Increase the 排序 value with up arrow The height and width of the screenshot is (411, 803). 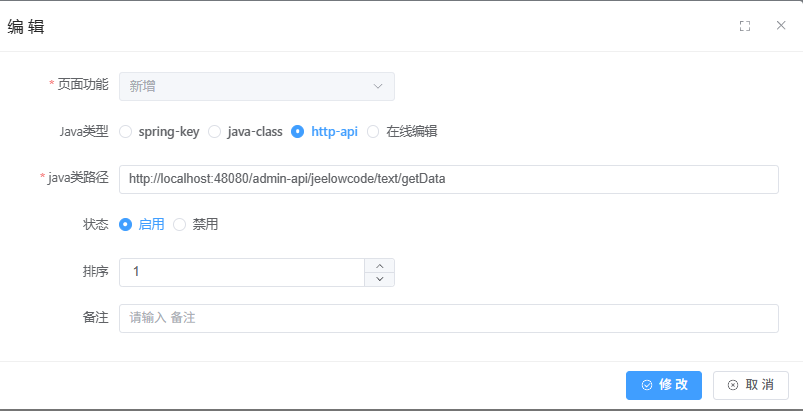pyautogui.click(x=379, y=265)
